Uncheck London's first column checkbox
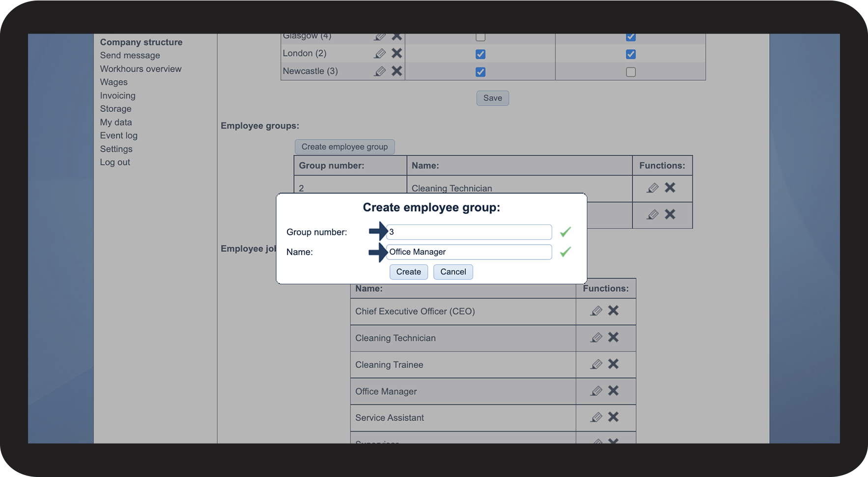 pyautogui.click(x=480, y=54)
